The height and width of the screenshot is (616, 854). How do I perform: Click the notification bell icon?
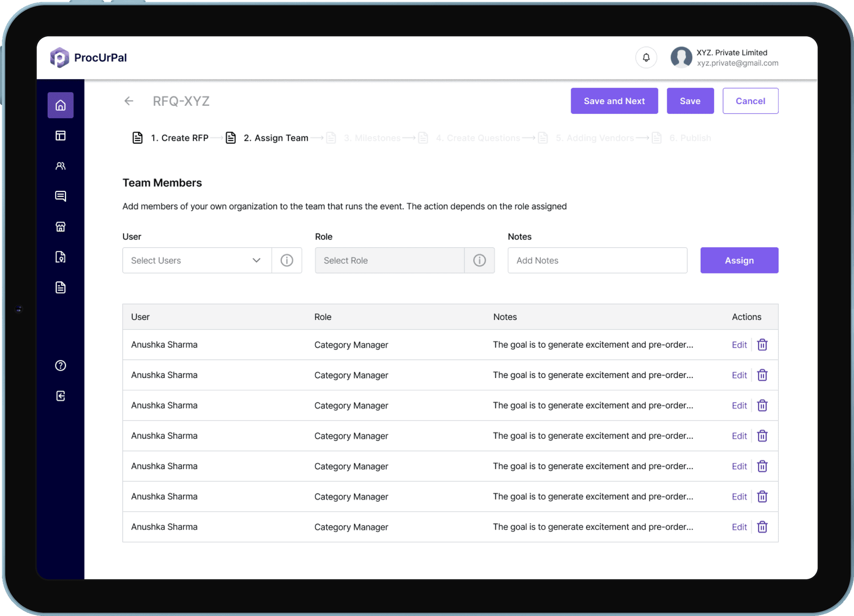click(x=646, y=57)
